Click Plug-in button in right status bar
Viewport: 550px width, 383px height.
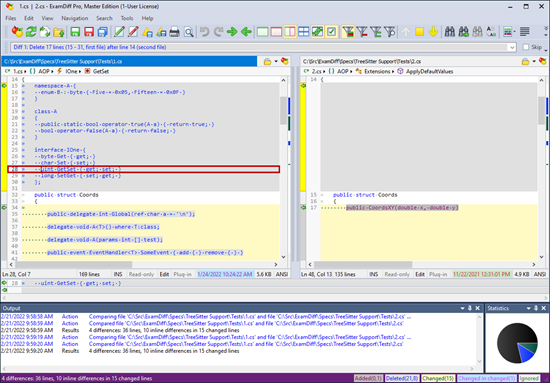tap(438, 274)
